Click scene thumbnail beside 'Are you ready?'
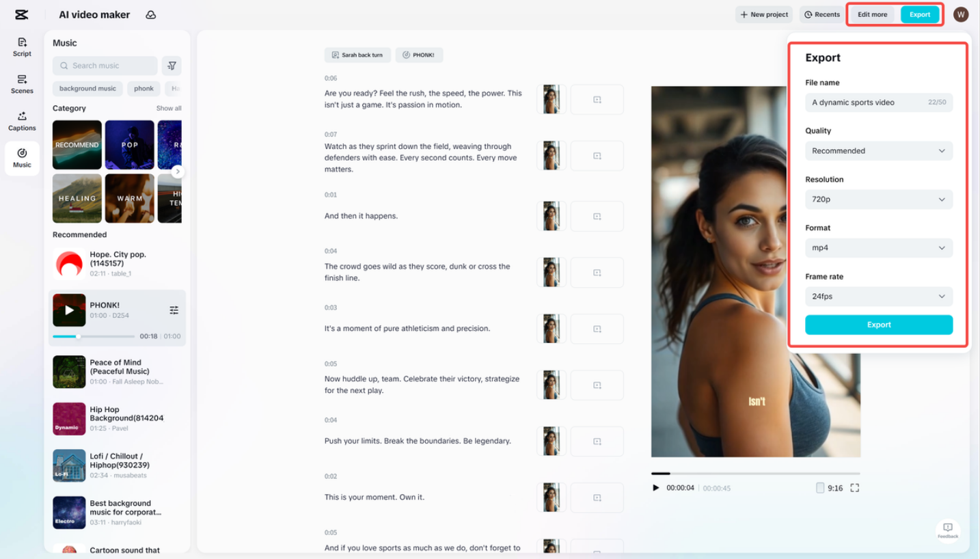Screen dimensions: 980x559 [551, 100]
